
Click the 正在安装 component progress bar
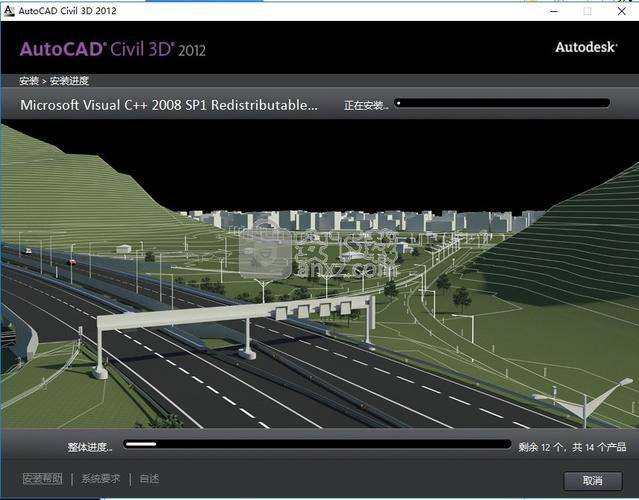[x=502, y=103]
